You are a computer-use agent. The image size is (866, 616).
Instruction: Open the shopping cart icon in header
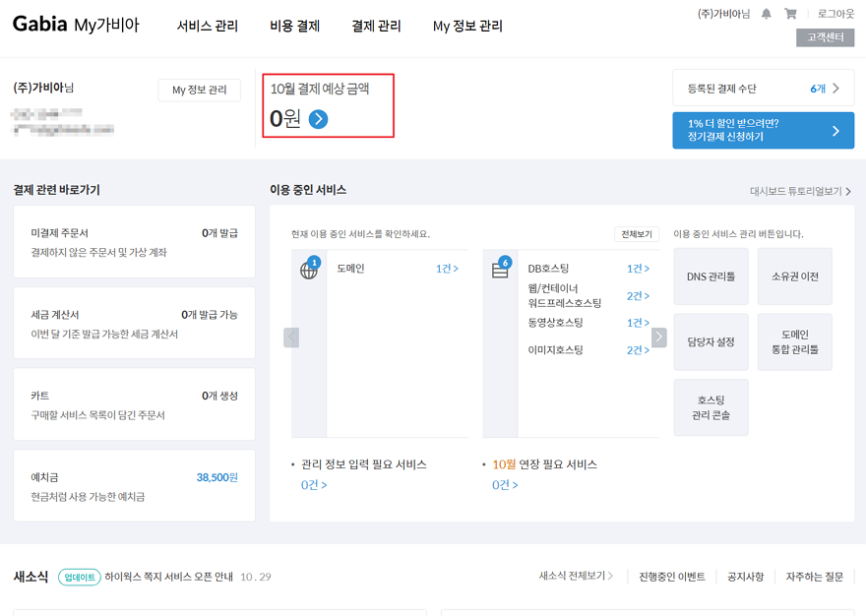click(790, 14)
